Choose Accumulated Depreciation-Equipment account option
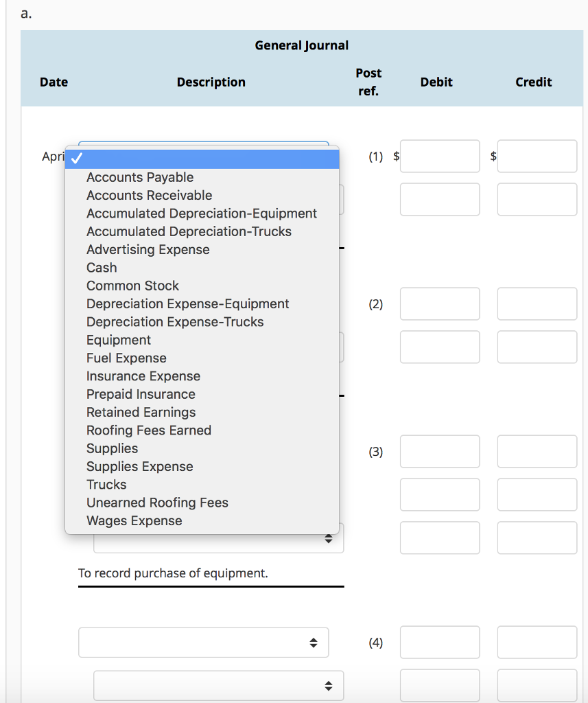This screenshot has height=703, width=588. tap(201, 214)
